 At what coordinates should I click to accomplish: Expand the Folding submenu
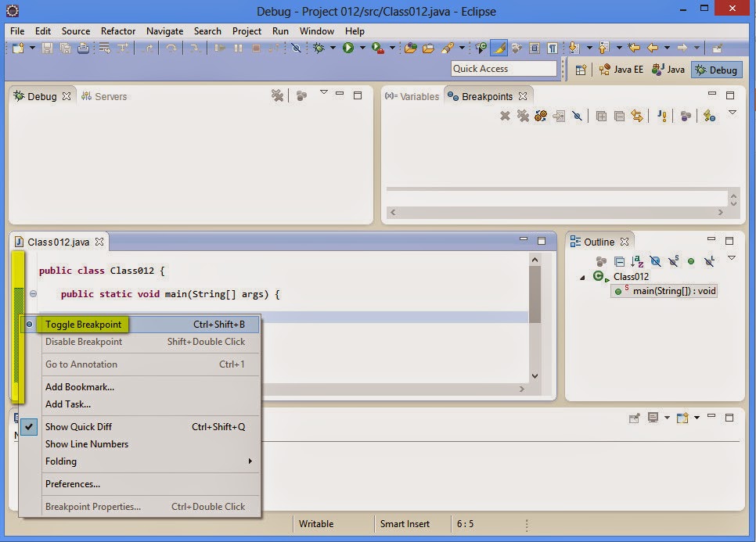click(63, 461)
